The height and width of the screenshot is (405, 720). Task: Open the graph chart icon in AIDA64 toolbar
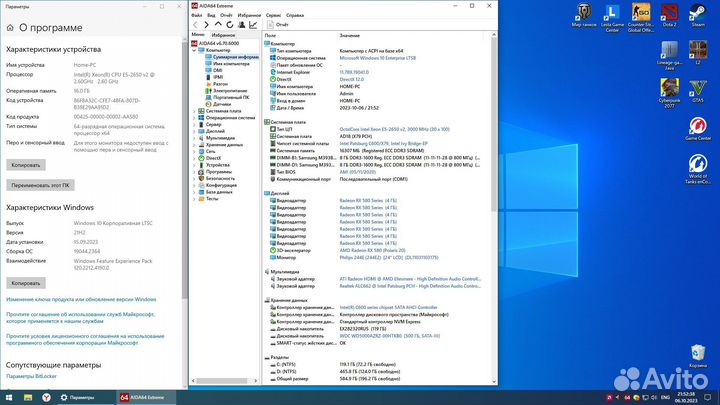253,25
